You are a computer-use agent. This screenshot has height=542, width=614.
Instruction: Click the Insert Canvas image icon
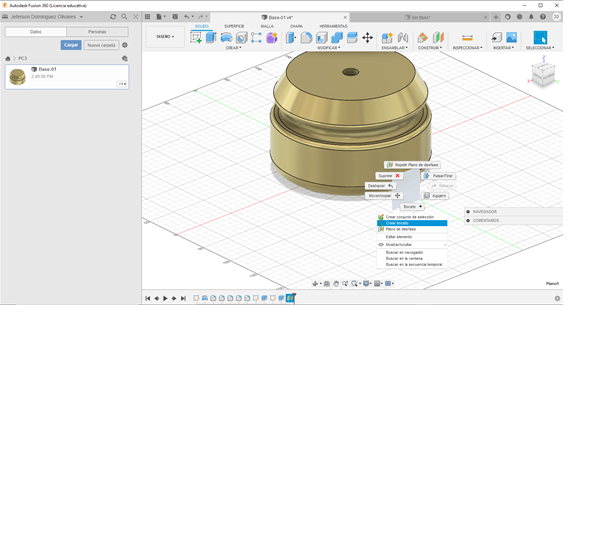[511, 38]
